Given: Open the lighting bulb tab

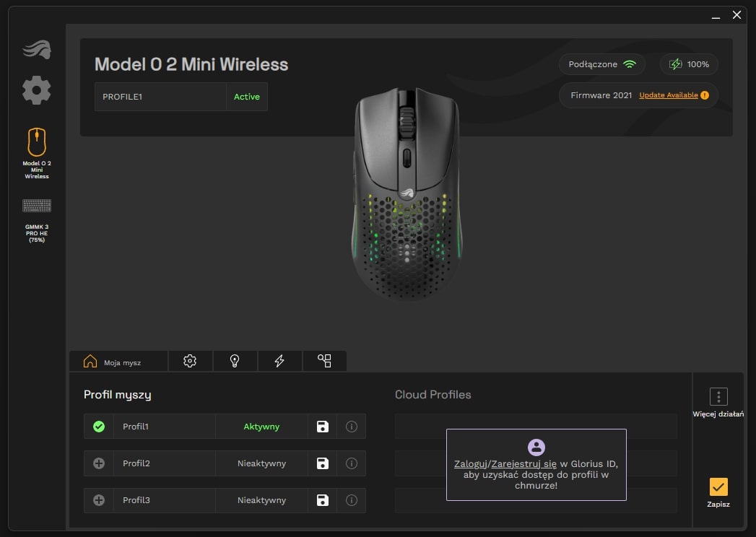Looking at the screenshot, I should click(235, 361).
